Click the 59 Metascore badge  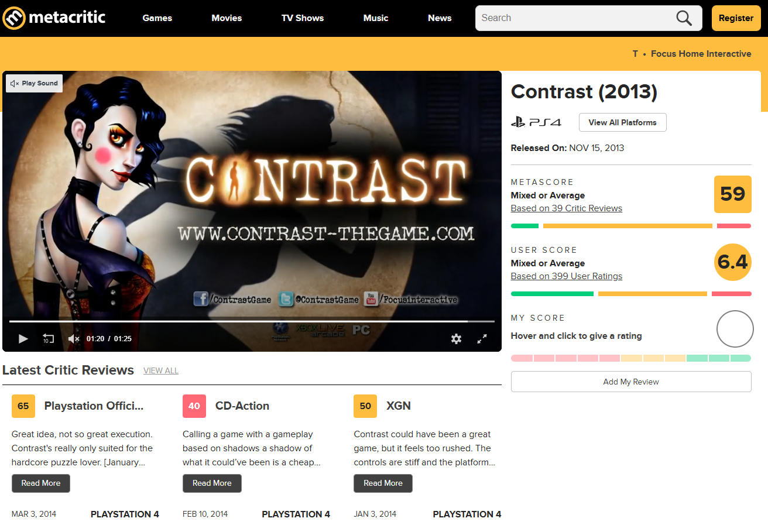[x=732, y=194]
